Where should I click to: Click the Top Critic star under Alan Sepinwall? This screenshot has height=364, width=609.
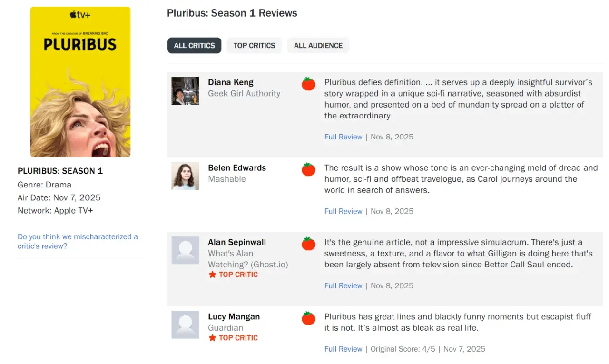point(212,275)
